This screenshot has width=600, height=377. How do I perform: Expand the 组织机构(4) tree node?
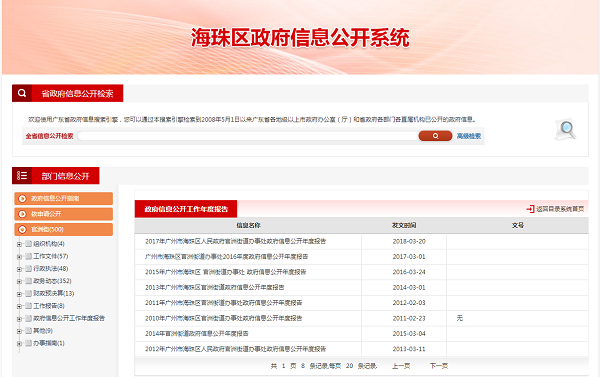tap(19, 244)
